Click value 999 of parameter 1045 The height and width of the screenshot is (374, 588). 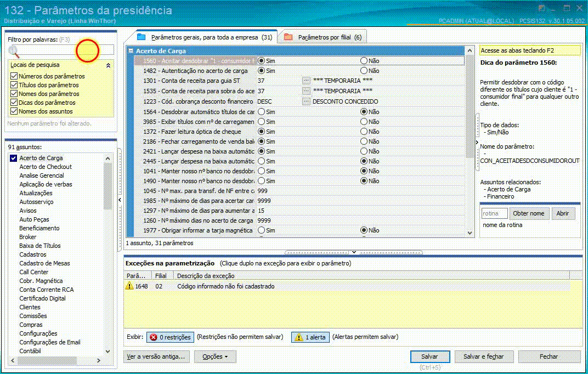[x=263, y=191]
